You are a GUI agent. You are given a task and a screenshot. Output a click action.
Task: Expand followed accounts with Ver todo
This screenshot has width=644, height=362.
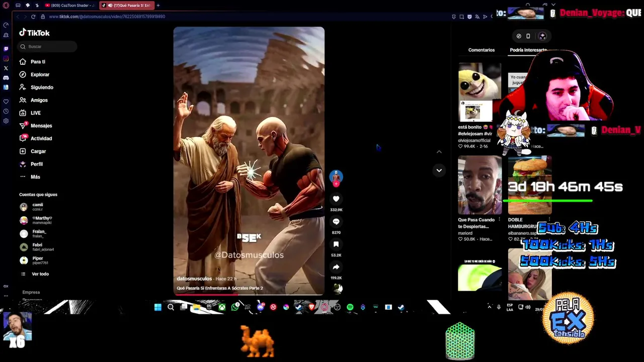[35, 274]
